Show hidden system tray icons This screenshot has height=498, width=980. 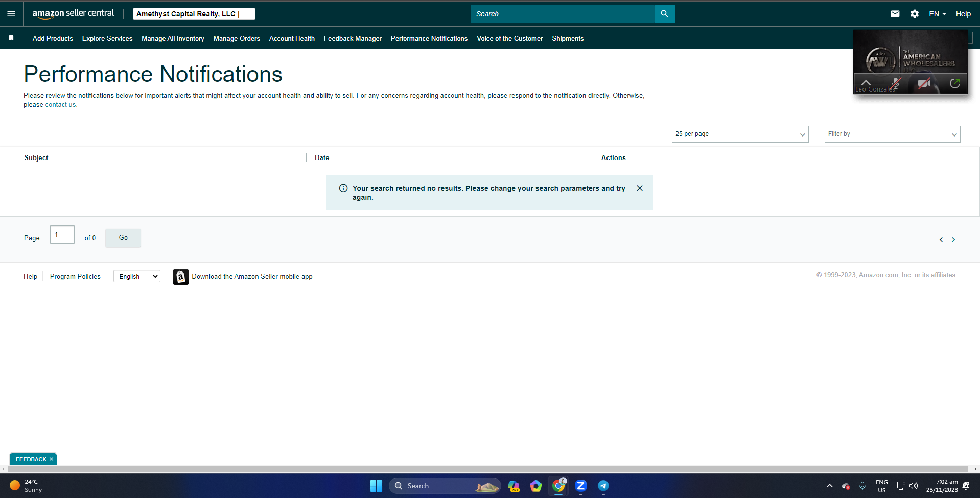coord(830,486)
